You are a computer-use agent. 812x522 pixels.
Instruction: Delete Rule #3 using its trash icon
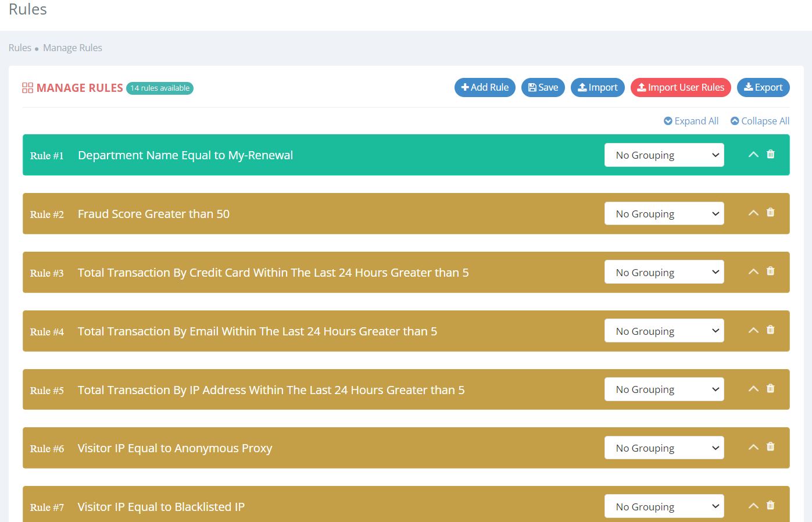[770, 271]
